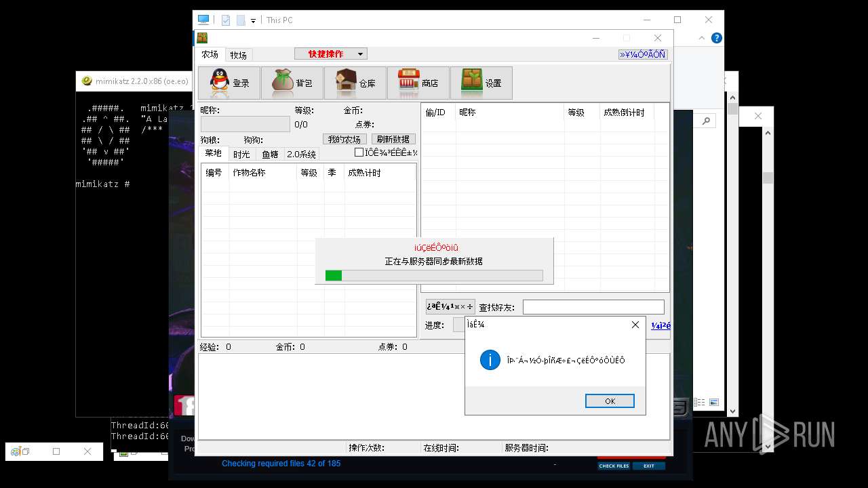Click the CHECK FILES button in launcher
The height and width of the screenshot is (488, 868).
click(x=614, y=466)
